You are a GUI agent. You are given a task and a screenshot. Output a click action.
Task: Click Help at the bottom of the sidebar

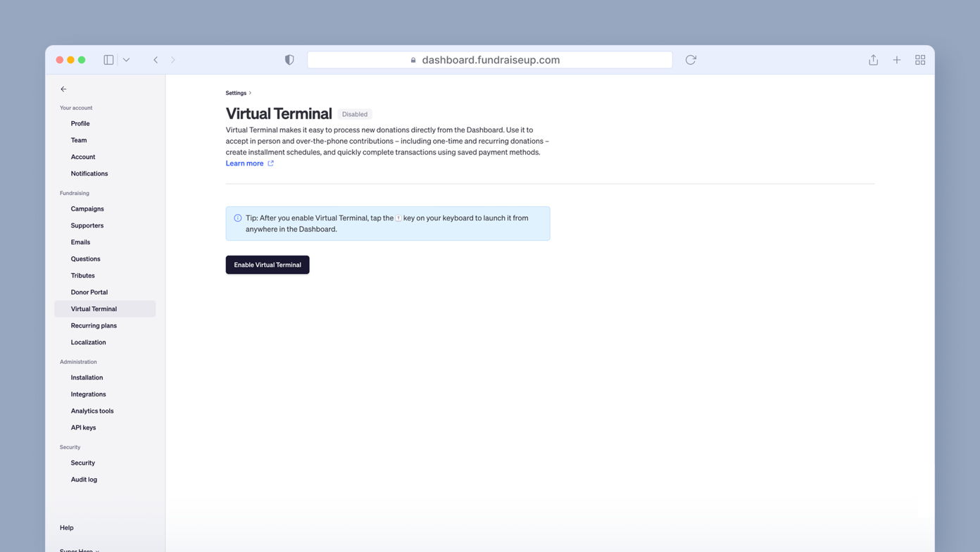click(66, 527)
